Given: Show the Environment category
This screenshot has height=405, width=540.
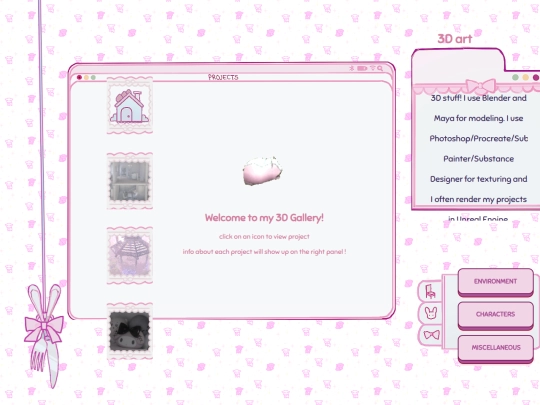Looking at the screenshot, I should pos(496,282).
